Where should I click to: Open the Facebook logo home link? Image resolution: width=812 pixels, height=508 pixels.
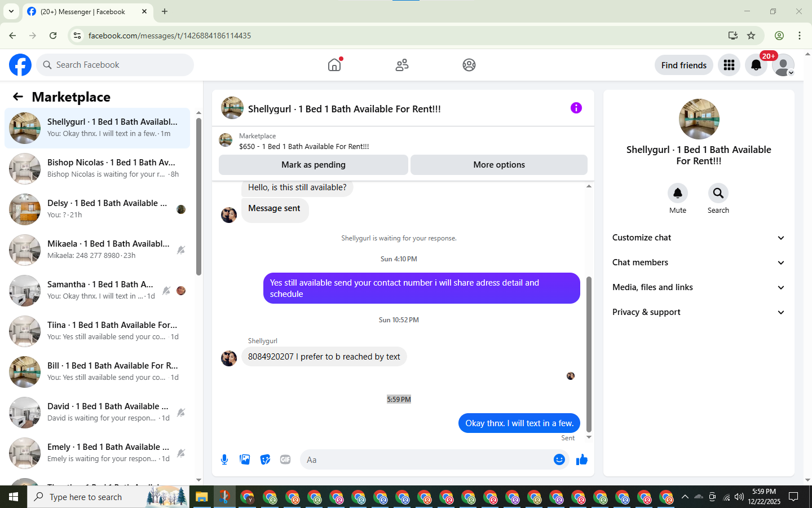coord(20,65)
